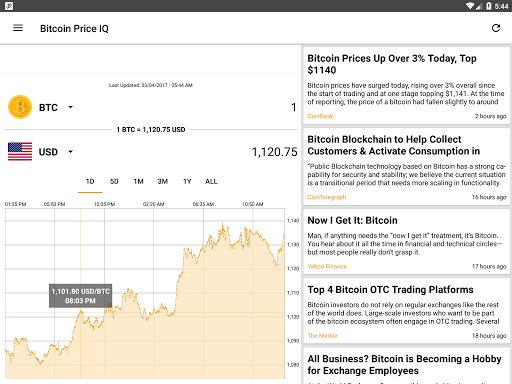Open the notification icon in the status bar

click(x=9, y=6)
